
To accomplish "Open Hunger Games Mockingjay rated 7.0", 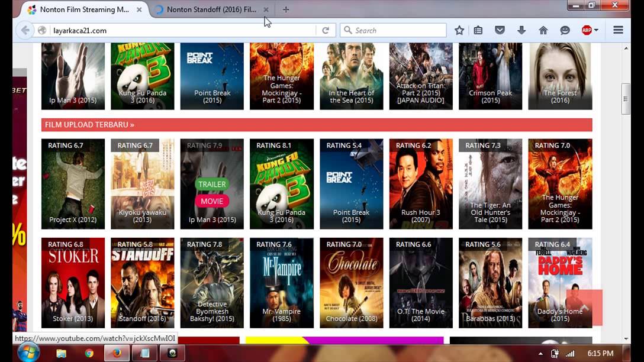I will (x=560, y=184).
